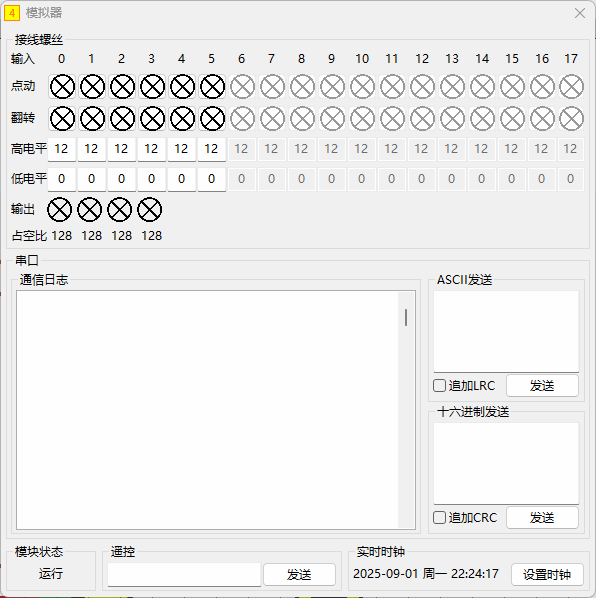Viewport: 596px width, 598px height.
Task: Click the second 输出 indicator lamp
Action: click(90, 209)
